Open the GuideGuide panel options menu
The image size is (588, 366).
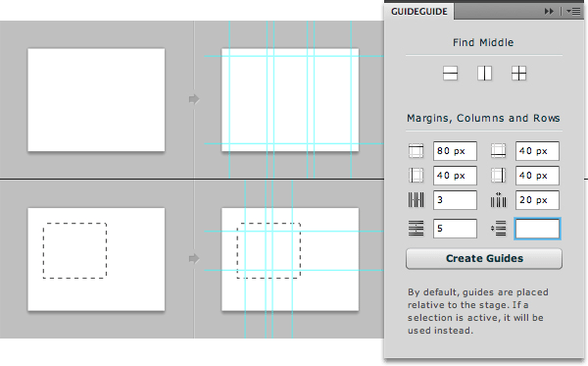(x=573, y=12)
